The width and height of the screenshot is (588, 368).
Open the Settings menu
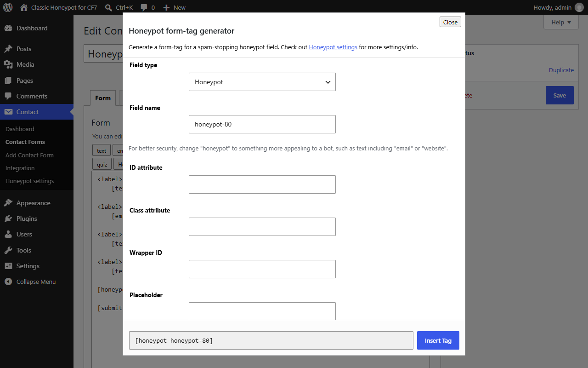pos(37,266)
